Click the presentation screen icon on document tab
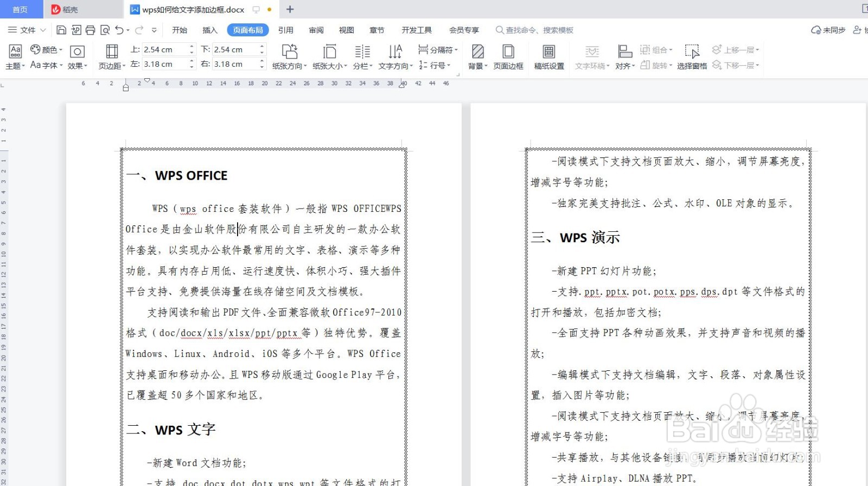This screenshot has width=868, height=486. 256,9
